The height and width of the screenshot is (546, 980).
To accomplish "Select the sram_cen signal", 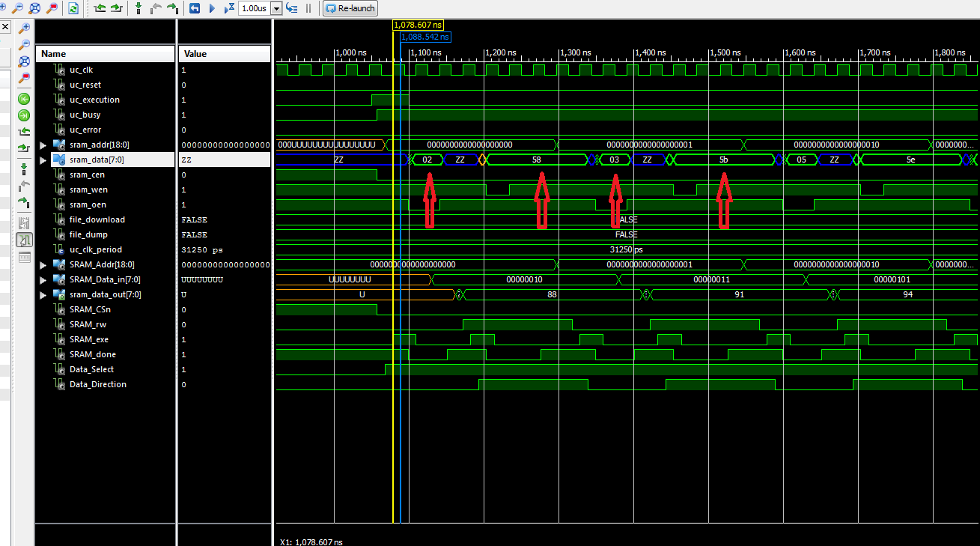I will pos(87,175).
